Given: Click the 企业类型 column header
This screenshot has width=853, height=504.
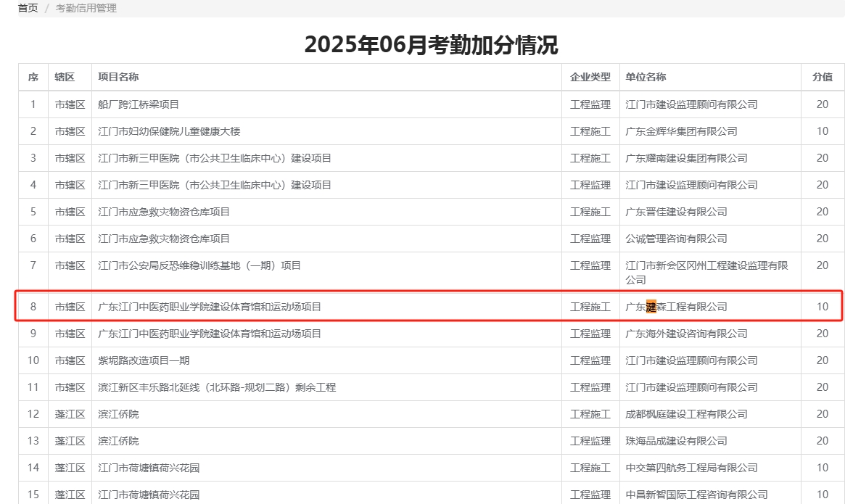Looking at the screenshot, I should (590, 77).
